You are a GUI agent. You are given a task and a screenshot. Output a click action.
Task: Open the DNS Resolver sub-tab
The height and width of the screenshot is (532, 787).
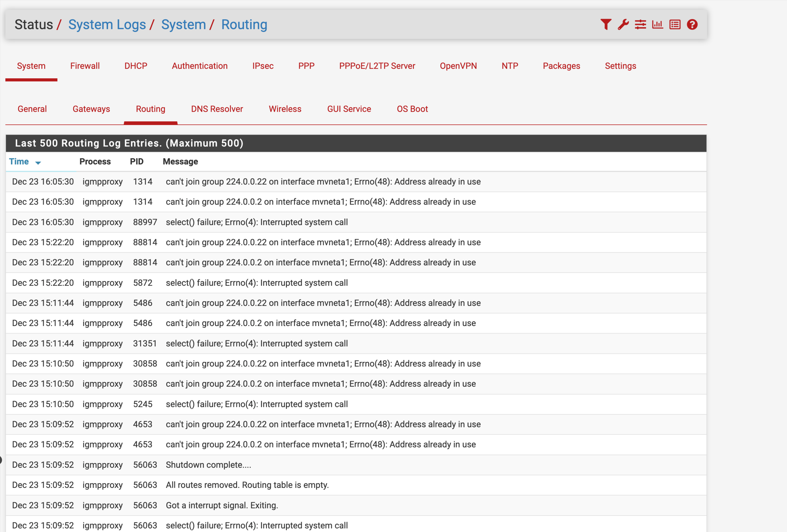point(217,109)
